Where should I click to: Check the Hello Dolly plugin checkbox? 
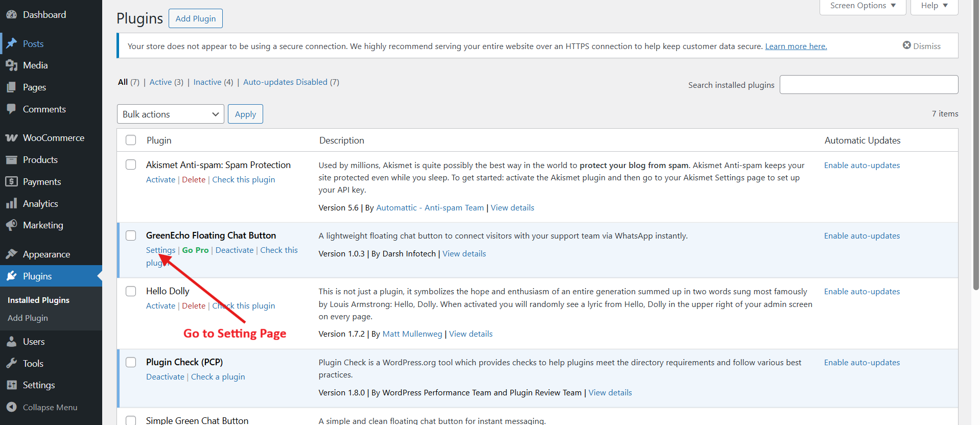[131, 291]
